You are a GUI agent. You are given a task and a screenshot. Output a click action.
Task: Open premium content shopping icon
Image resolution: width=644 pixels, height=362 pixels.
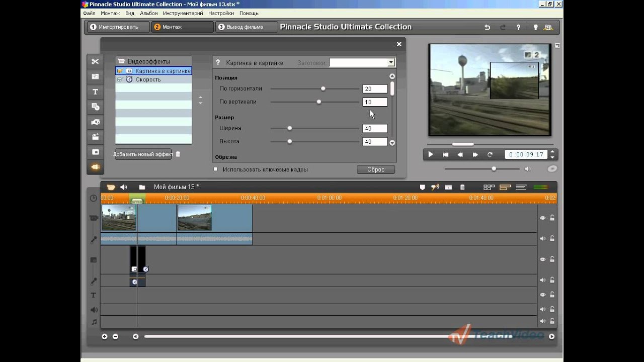tap(548, 27)
